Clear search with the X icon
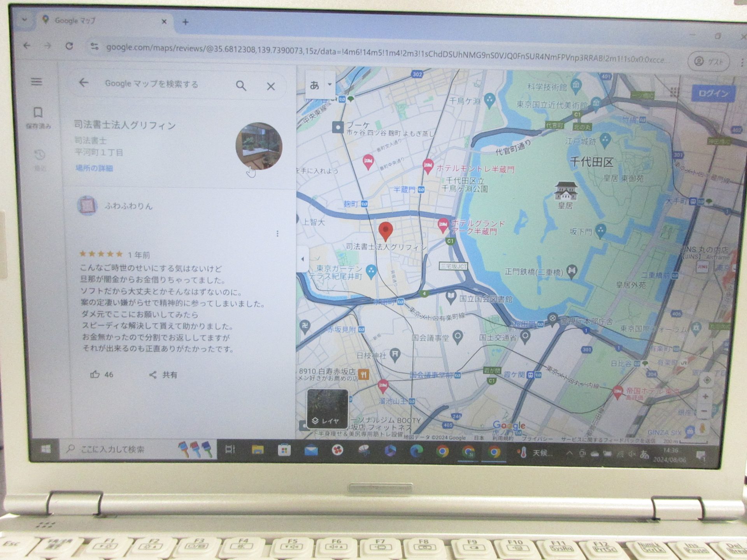Screen dimensions: 747x560 coord(271,86)
